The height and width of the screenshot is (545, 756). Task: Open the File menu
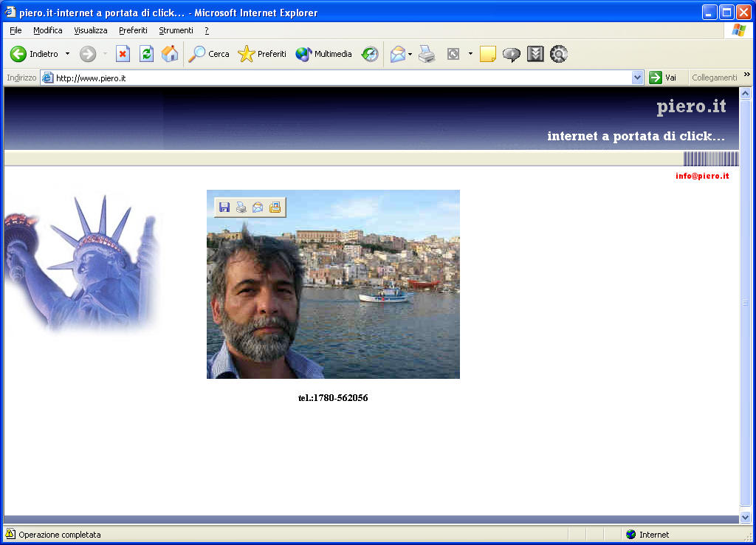point(16,30)
